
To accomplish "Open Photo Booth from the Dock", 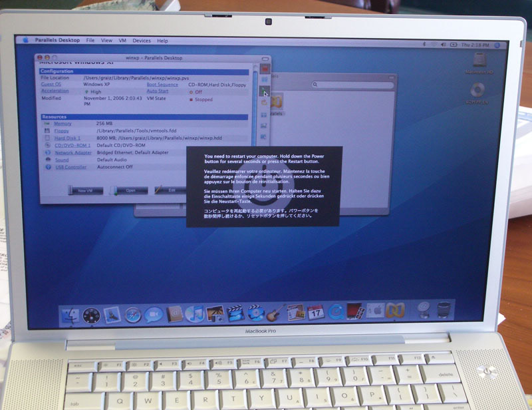I will pyautogui.click(x=355, y=311).
